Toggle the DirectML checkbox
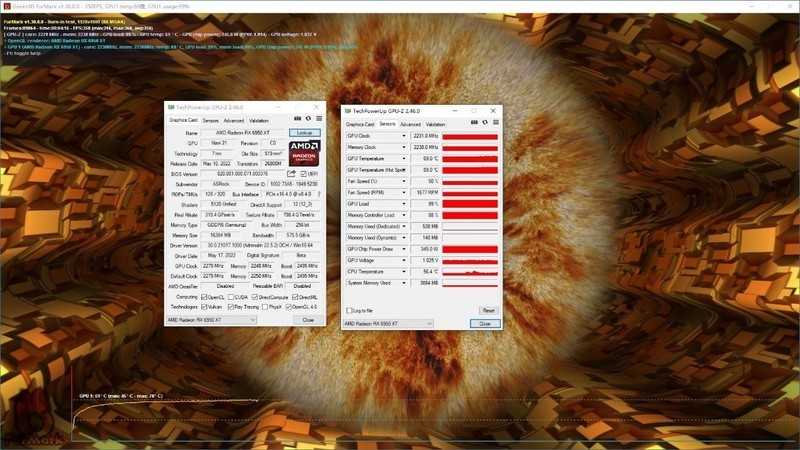 click(x=295, y=297)
